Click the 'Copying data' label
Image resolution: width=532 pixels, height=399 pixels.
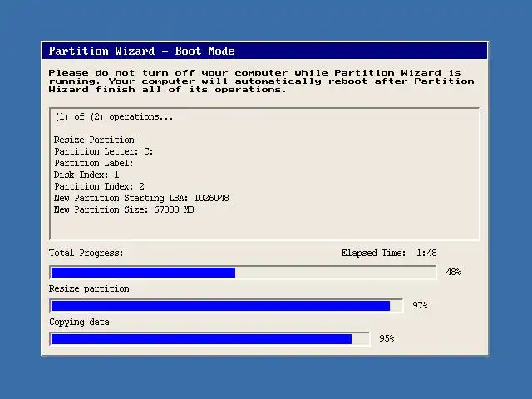pyautogui.click(x=79, y=322)
